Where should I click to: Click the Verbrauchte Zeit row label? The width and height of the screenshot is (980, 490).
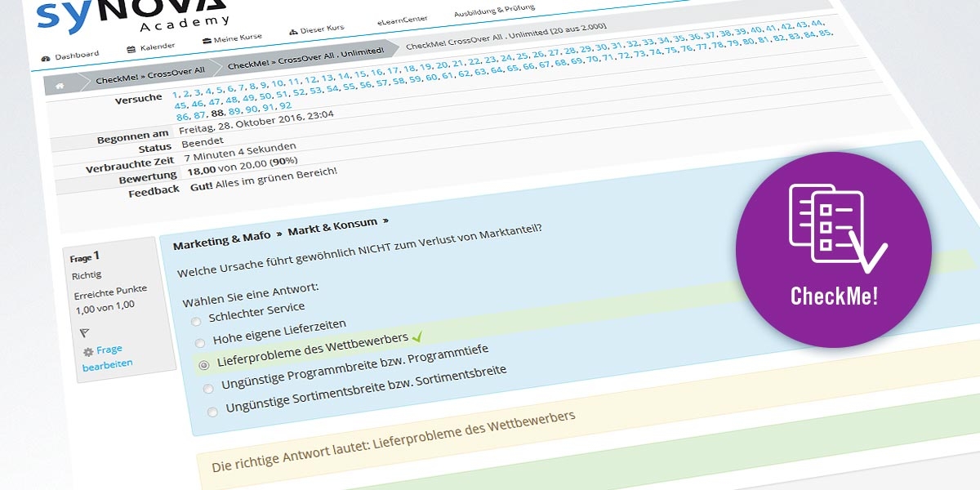tap(131, 167)
